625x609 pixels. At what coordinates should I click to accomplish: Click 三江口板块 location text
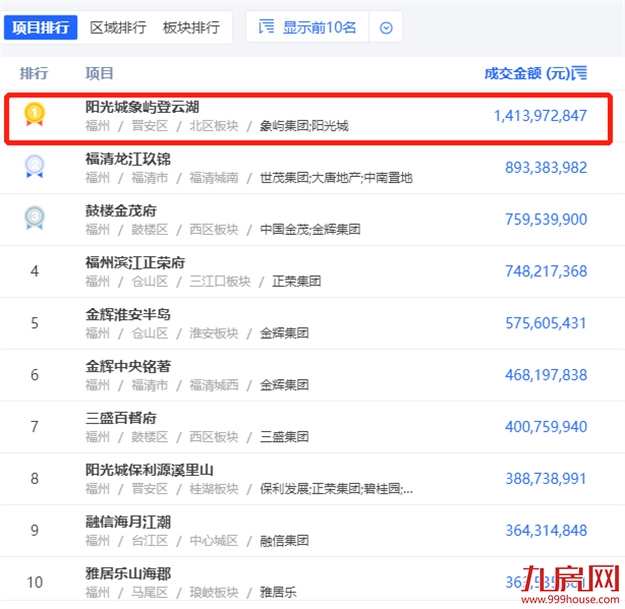(220, 281)
